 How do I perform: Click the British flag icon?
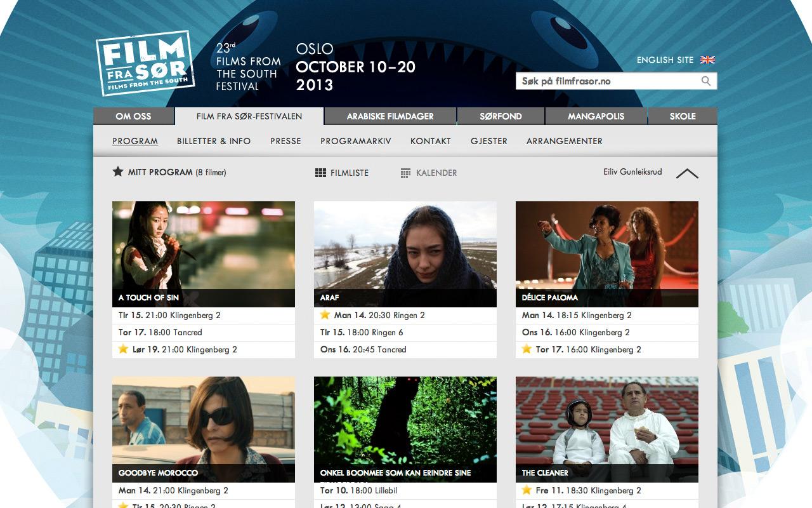coord(707,60)
